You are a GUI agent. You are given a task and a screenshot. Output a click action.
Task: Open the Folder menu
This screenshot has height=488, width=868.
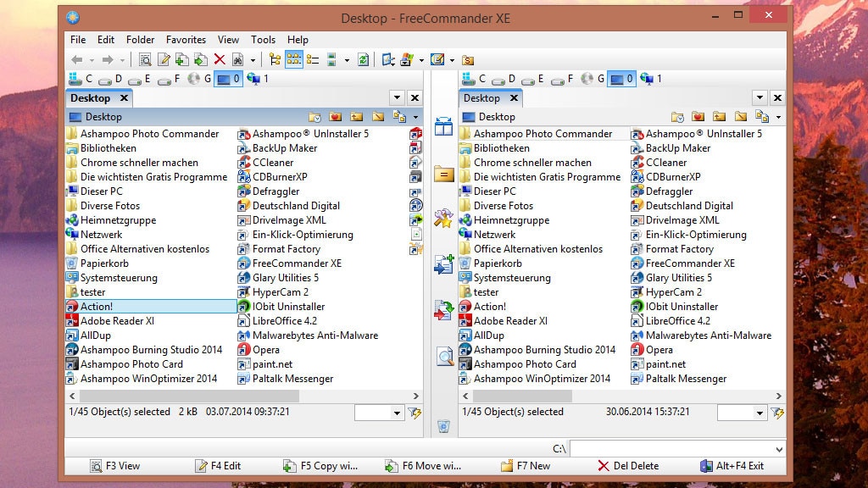pos(140,40)
